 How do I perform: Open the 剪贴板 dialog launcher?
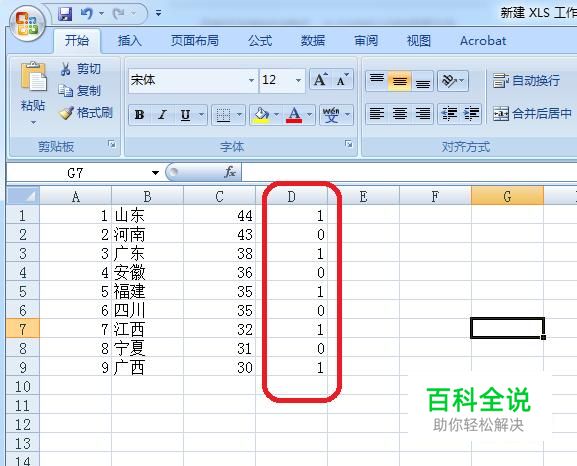111,144
